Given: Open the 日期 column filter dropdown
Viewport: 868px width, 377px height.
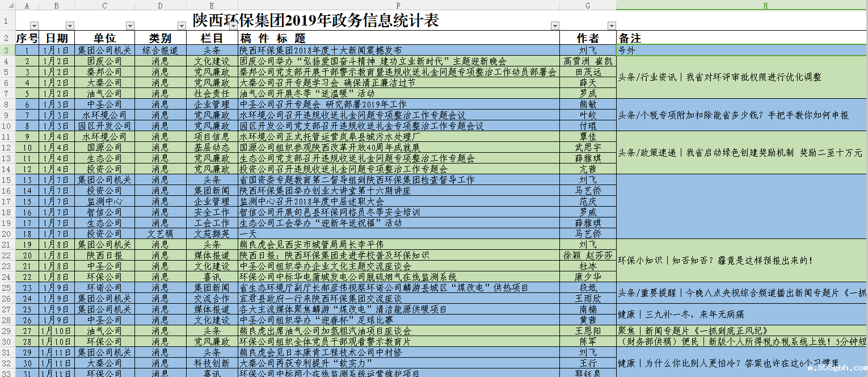Looking at the screenshot, I should point(70,26).
